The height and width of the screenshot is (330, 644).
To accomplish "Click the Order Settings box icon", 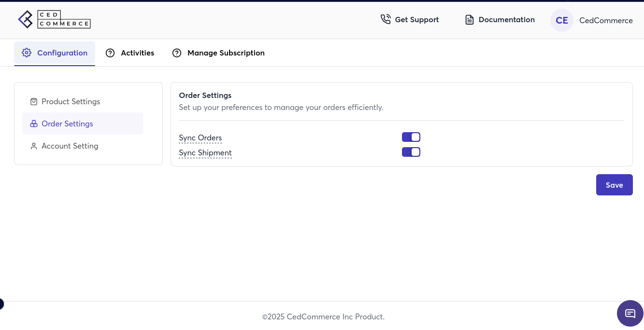I will coord(34,124).
